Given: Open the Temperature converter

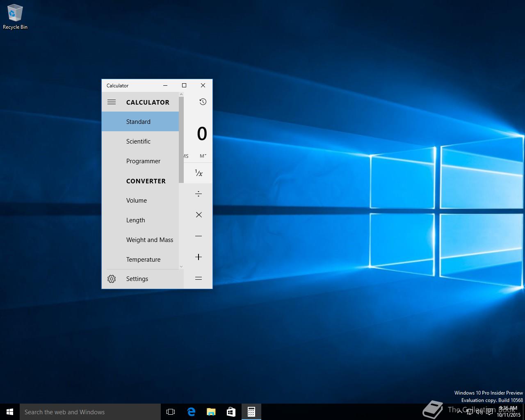Looking at the screenshot, I should [143, 260].
